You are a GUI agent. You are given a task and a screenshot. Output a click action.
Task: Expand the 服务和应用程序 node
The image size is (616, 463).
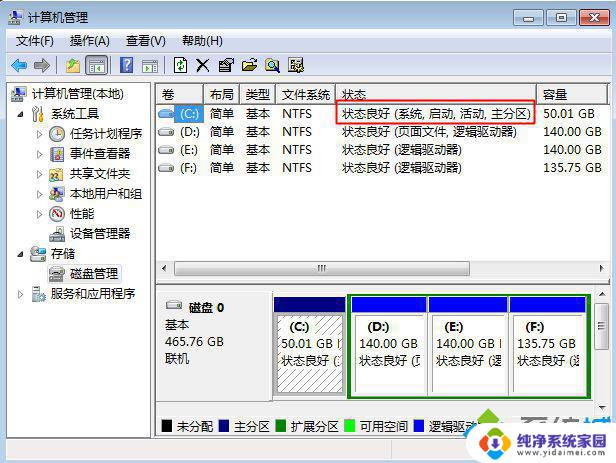pos(20,294)
